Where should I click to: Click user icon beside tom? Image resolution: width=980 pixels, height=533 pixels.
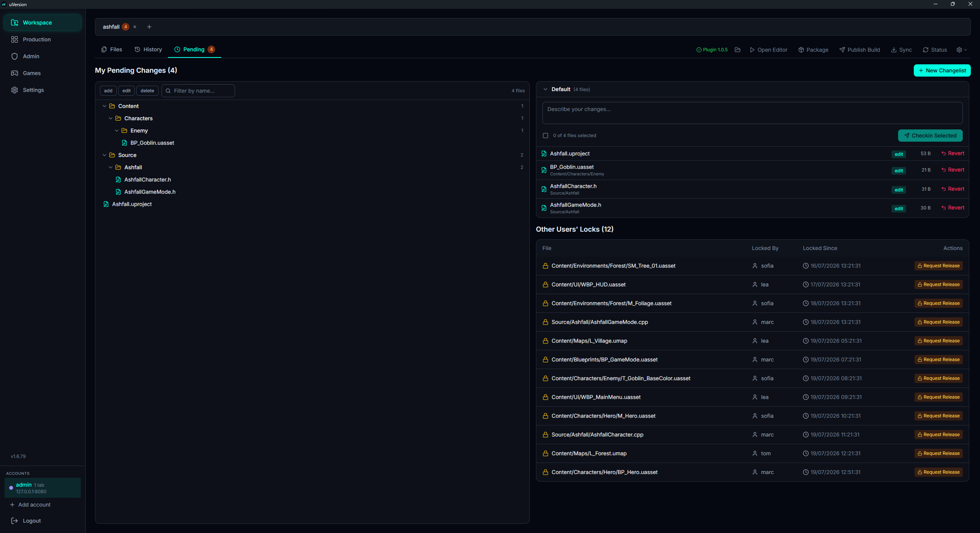coord(755,453)
